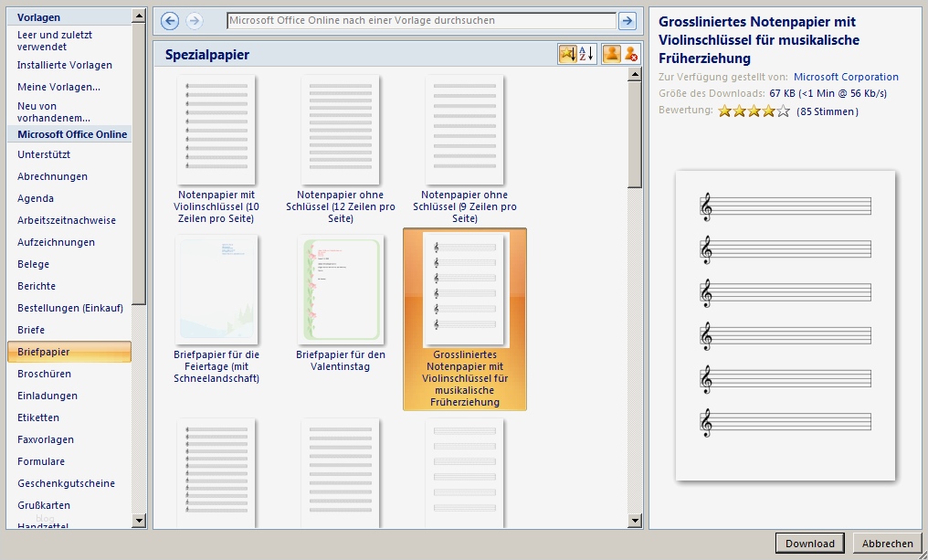Viewport: 928px width, 560px height.
Task: Click the category list scrollbar up arrow
Action: [x=139, y=16]
